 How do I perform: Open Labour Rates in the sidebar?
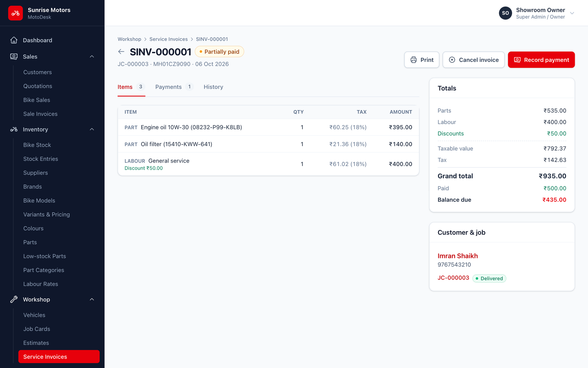click(40, 284)
